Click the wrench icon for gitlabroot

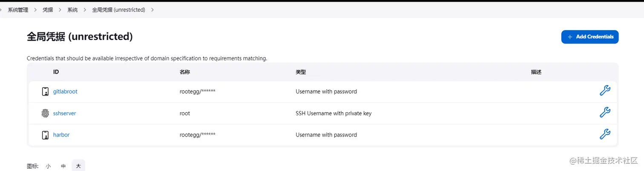click(605, 91)
